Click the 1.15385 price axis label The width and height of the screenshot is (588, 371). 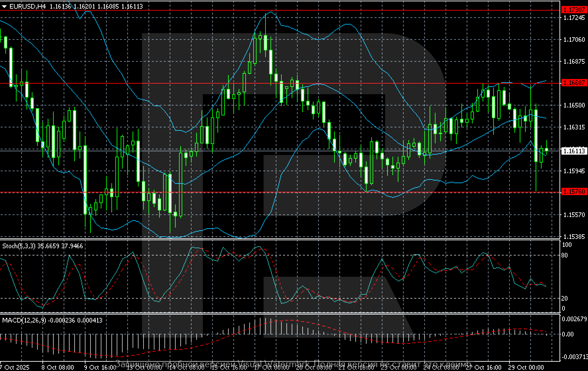click(x=574, y=237)
